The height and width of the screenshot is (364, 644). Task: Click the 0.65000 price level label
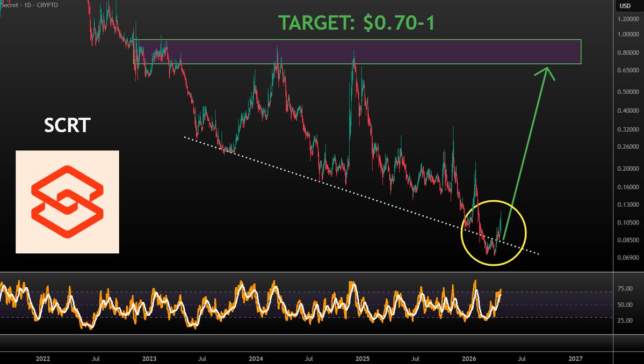point(628,70)
